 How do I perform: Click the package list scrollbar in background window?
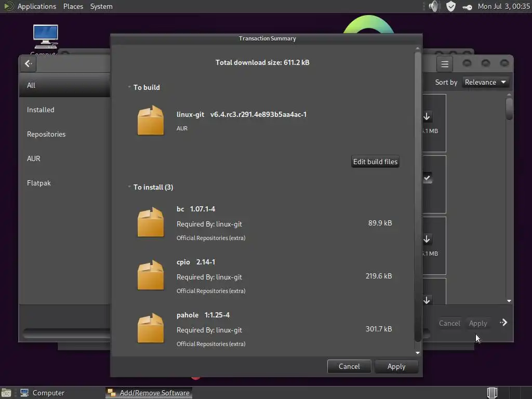coord(509,109)
